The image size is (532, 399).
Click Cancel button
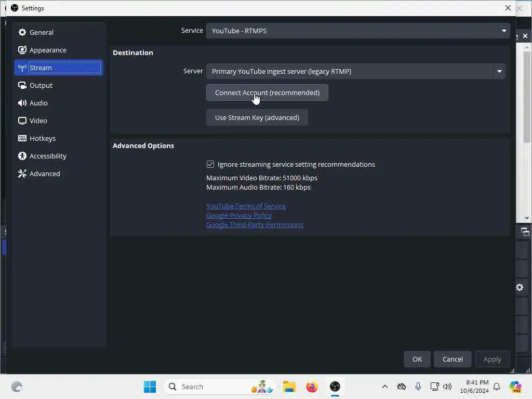[x=453, y=359]
